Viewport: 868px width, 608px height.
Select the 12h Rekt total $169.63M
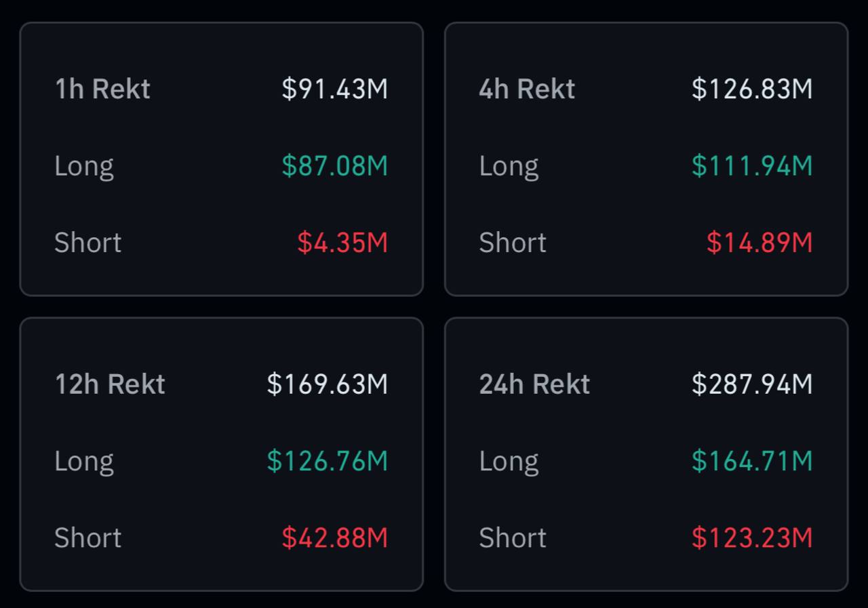point(327,384)
